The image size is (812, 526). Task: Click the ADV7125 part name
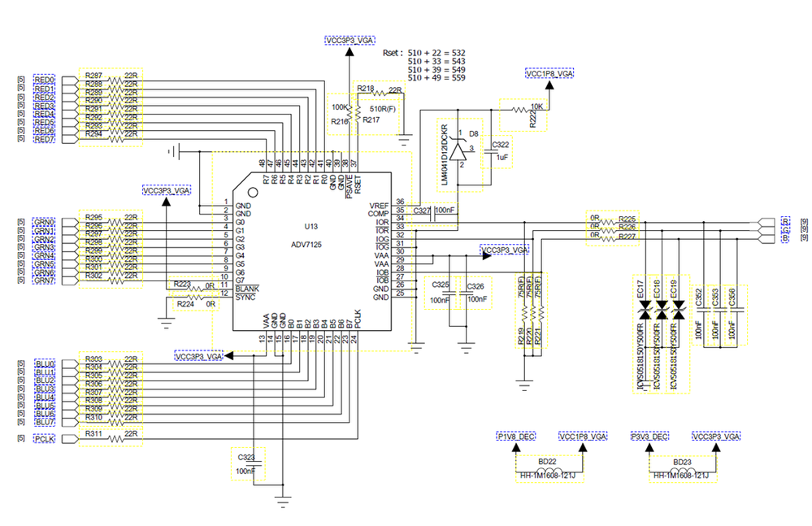(306, 245)
